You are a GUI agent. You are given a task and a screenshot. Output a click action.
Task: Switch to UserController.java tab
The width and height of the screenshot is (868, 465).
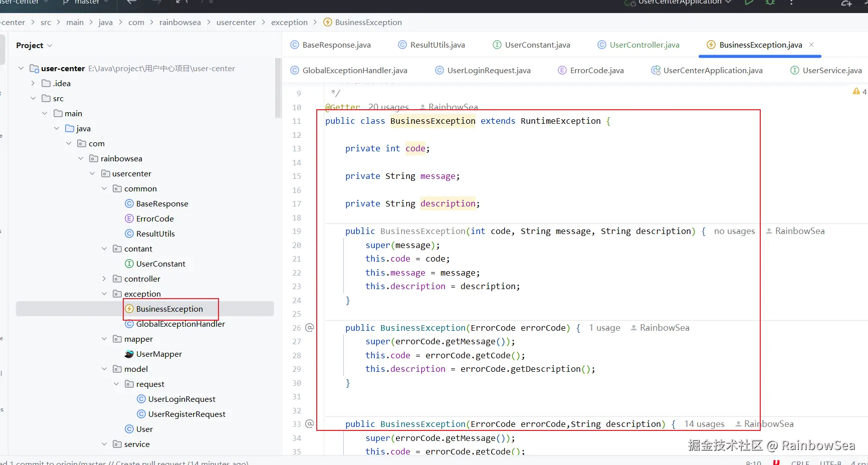644,45
